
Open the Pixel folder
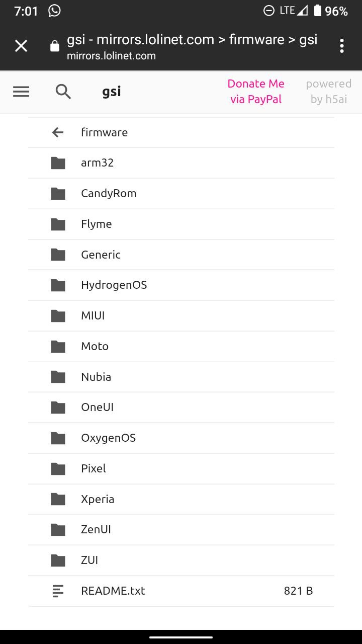(x=181, y=469)
